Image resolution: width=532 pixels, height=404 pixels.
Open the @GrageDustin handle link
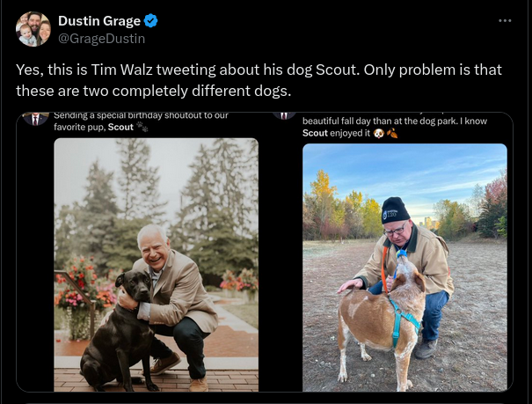[101, 39]
